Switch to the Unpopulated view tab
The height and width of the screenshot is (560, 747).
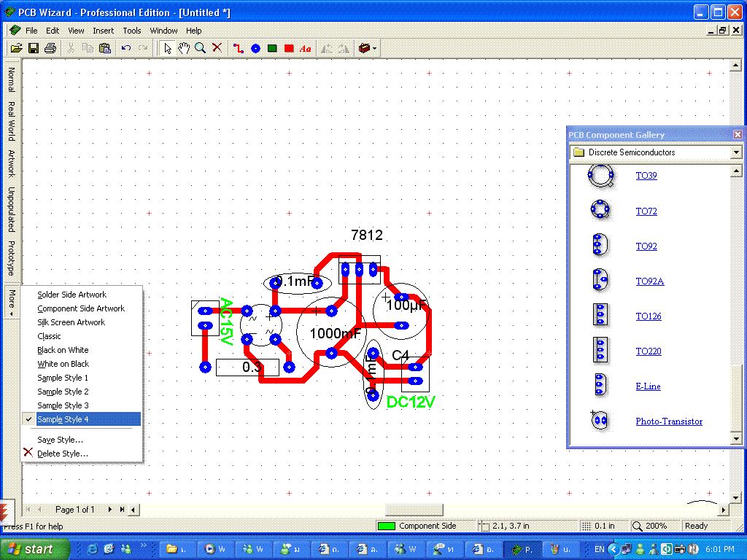point(12,209)
